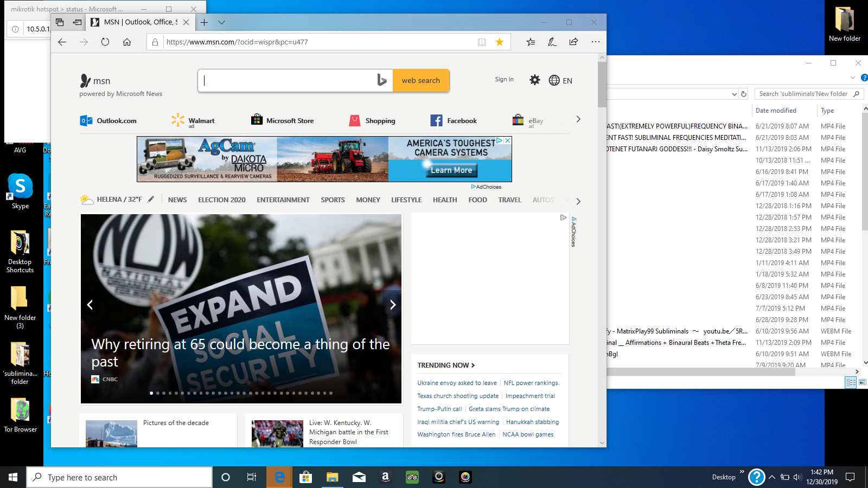Open MSN settings gear
Viewport: 868px width, 488px height.
[x=535, y=80]
